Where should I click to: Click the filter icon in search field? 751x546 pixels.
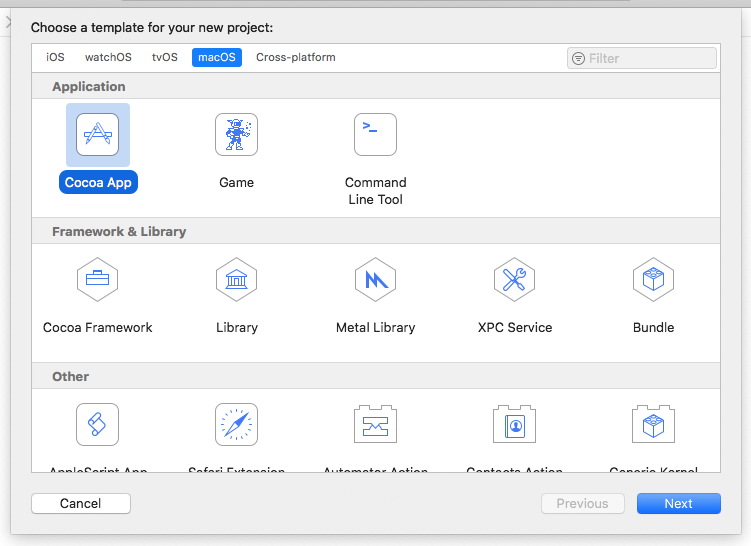click(579, 58)
